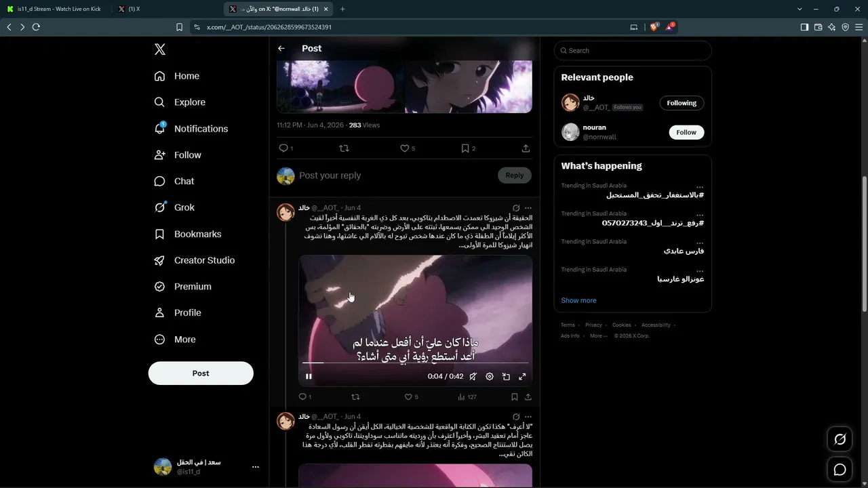Open Bookmarks in the sidebar
The image size is (868, 488).
[187, 234]
